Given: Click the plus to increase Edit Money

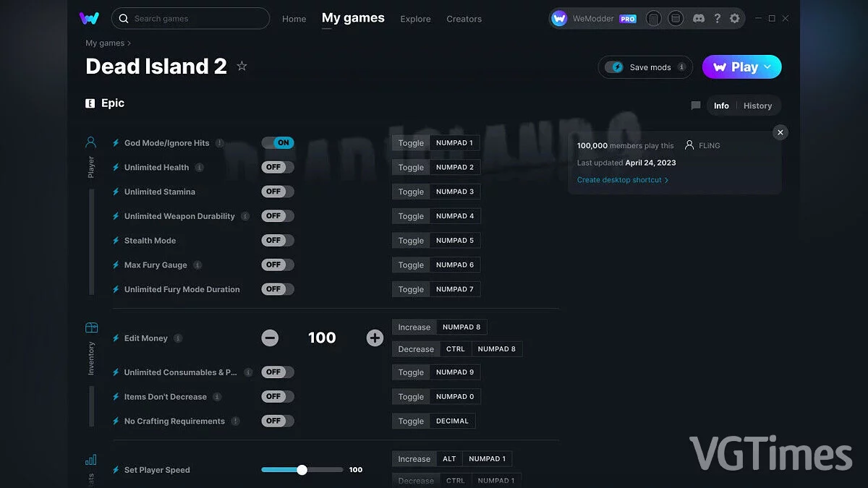Looking at the screenshot, I should point(375,338).
